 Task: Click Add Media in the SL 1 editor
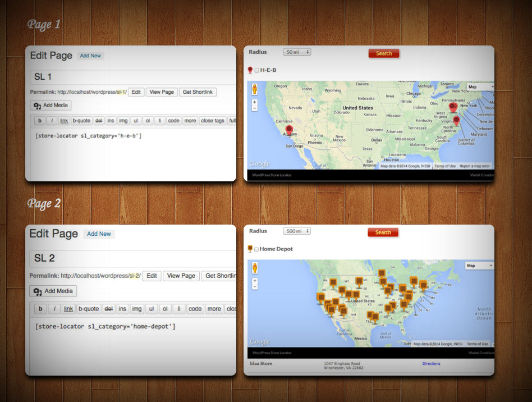point(51,105)
